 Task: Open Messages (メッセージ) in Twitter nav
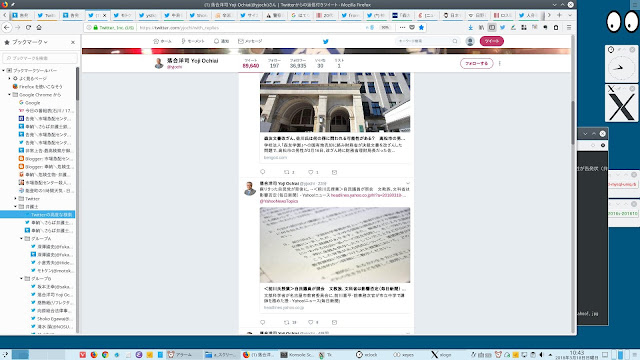(x=250, y=41)
